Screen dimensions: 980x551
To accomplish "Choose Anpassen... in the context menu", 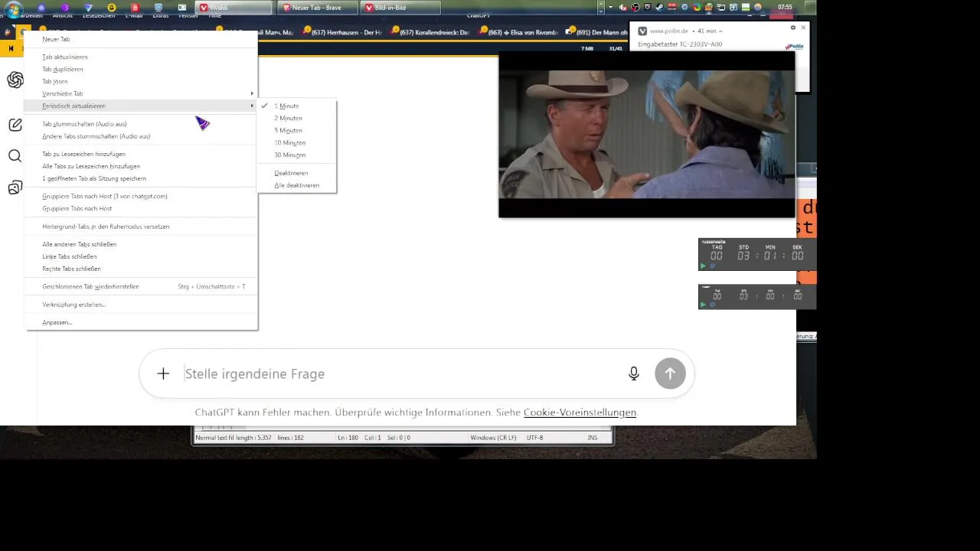I will click(142, 322).
